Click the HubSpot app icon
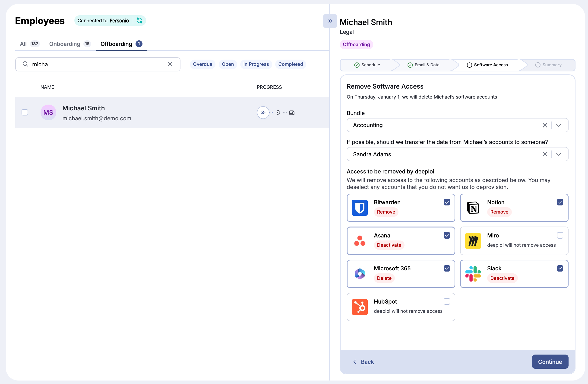This screenshot has width=588, height=384. click(360, 307)
